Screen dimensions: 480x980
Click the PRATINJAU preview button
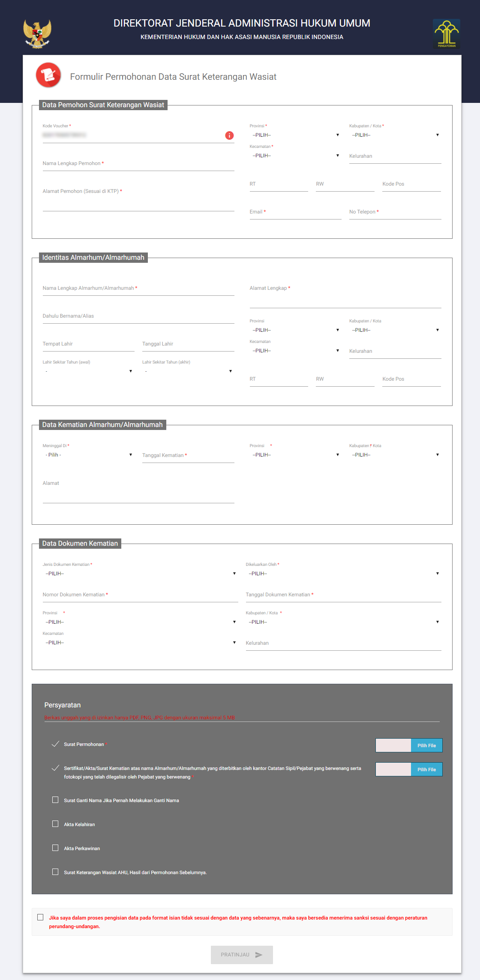coord(242,955)
